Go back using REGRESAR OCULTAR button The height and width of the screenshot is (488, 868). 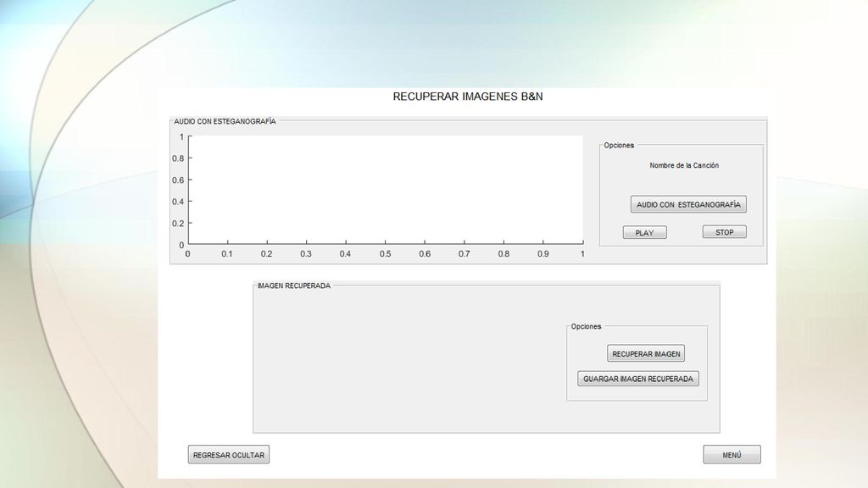point(229,455)
